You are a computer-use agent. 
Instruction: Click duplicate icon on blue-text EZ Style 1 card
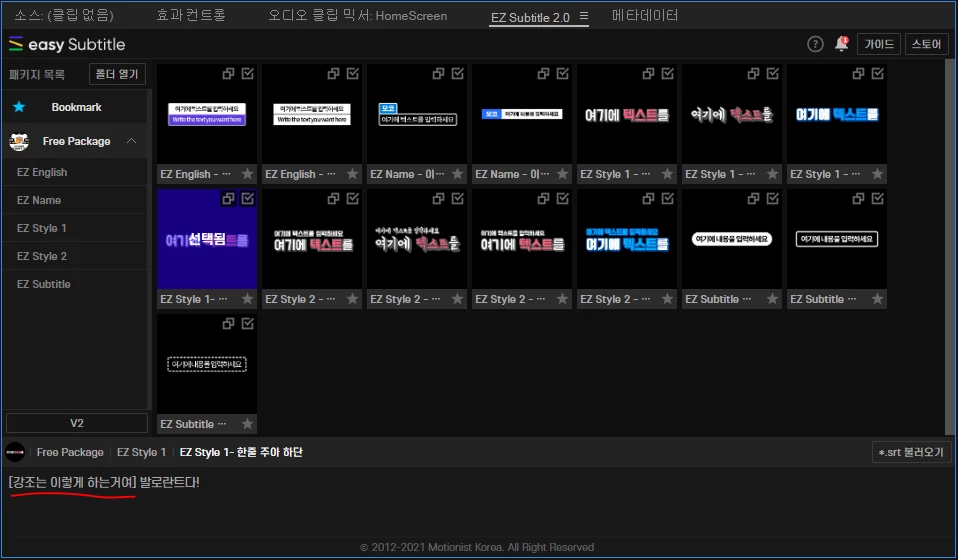pyautogui.click(x=858, y=74)
